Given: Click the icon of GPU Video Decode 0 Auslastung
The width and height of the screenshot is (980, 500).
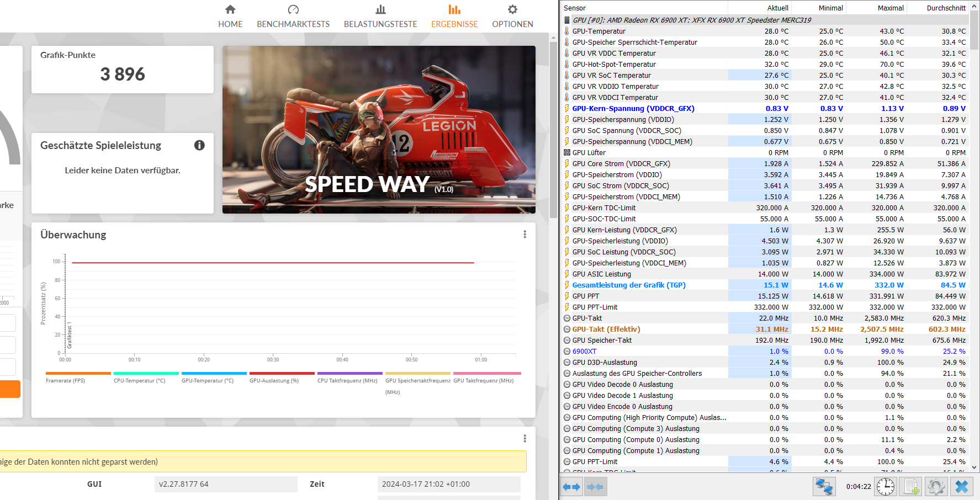Looking at the screenshot, I should coord(567,384).
